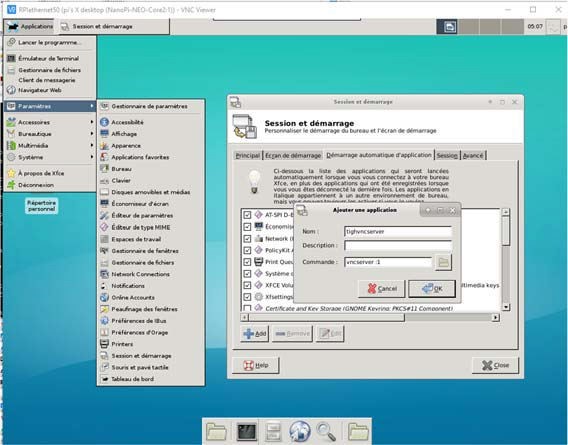Screen dimensions: 568x445
Task: Click the Gestionnaire de fenêtres icon
Action: 104,251
